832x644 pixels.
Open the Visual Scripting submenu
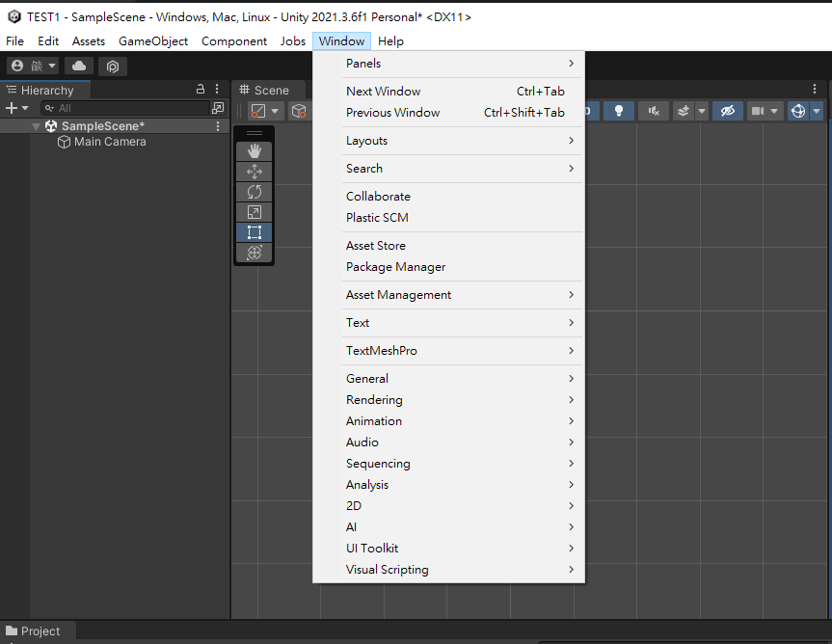point(449,570)
